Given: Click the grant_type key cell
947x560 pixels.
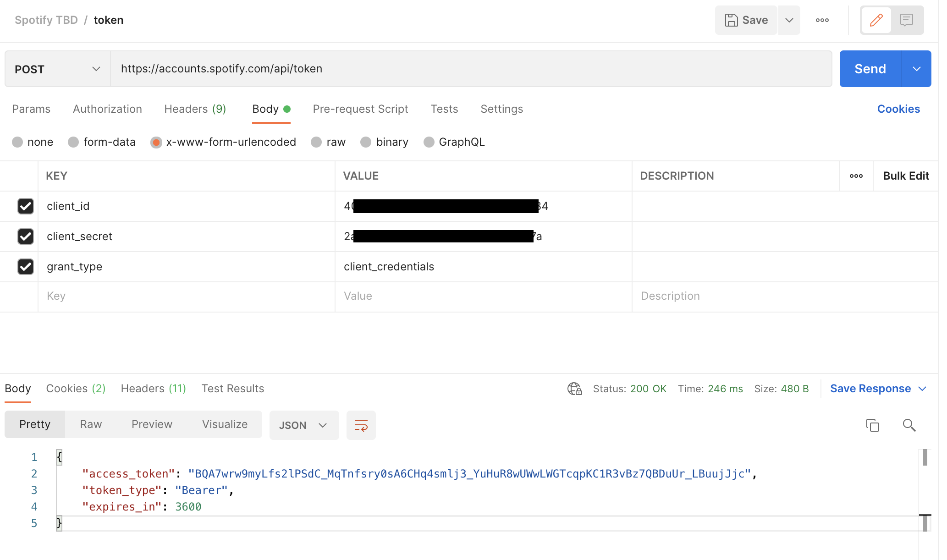Looking at the screenshot, I should coord(187,267).
